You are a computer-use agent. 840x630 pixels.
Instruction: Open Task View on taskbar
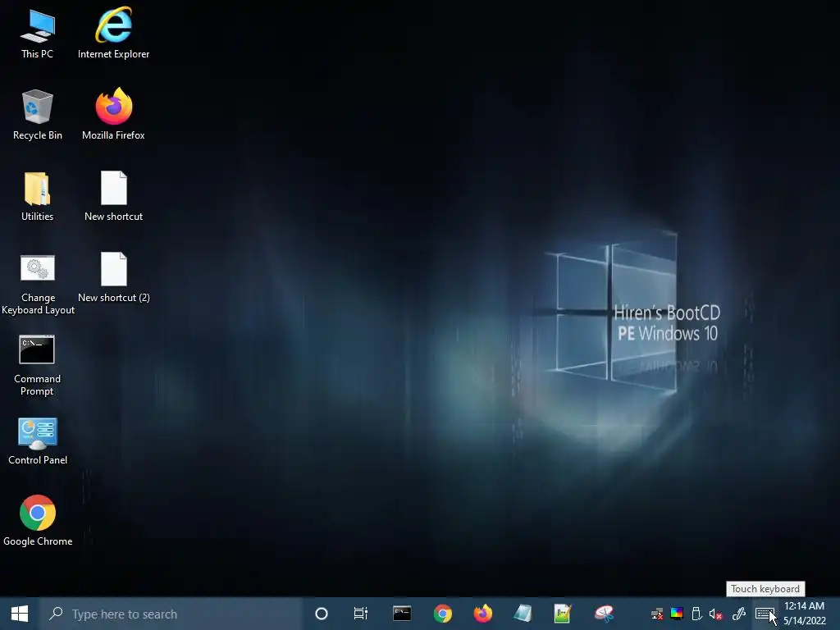pyautogui.click(x=361, y=614)
